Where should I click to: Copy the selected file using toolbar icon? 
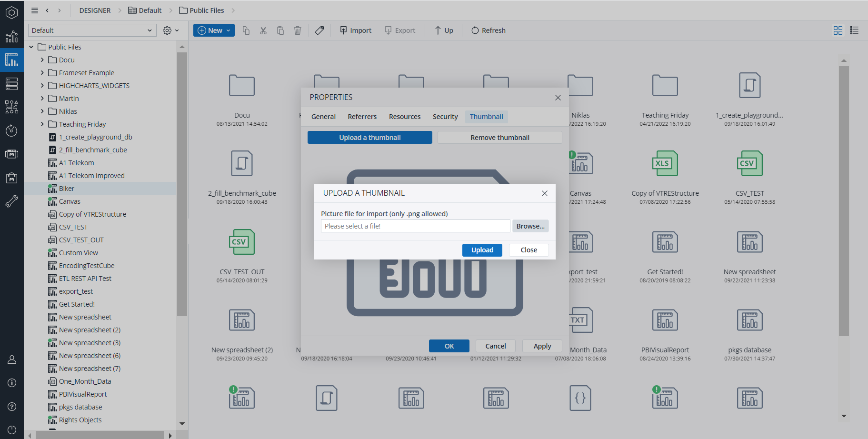246,30
